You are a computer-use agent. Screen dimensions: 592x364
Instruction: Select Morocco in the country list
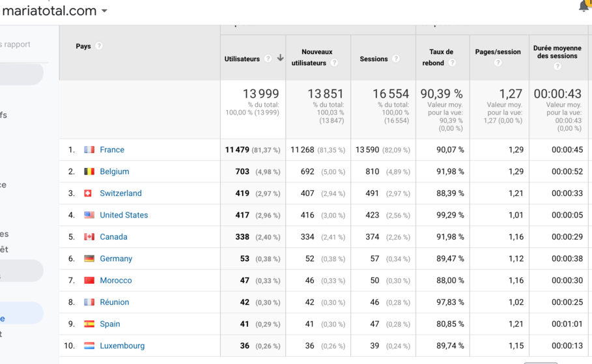[x=116, y=281]
